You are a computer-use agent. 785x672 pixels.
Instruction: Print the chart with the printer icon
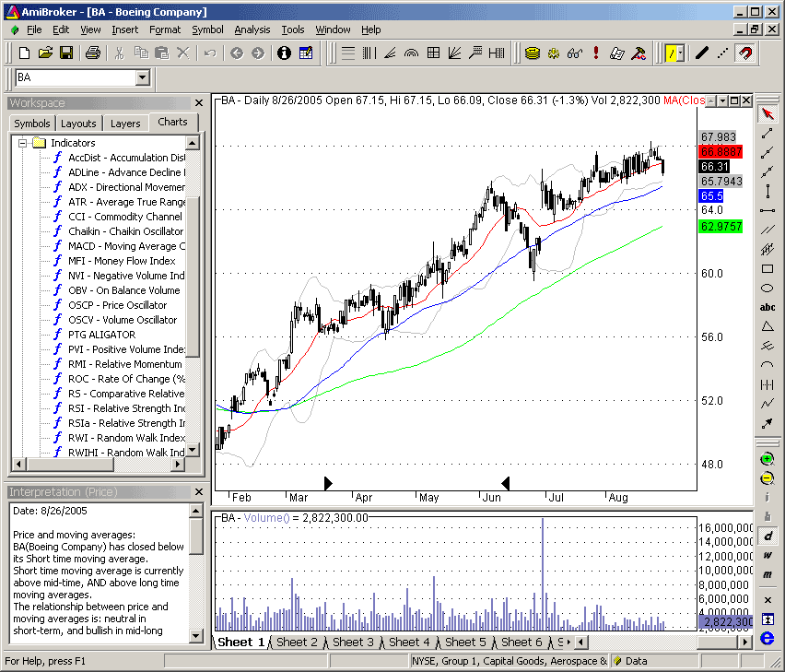[93, 53]
